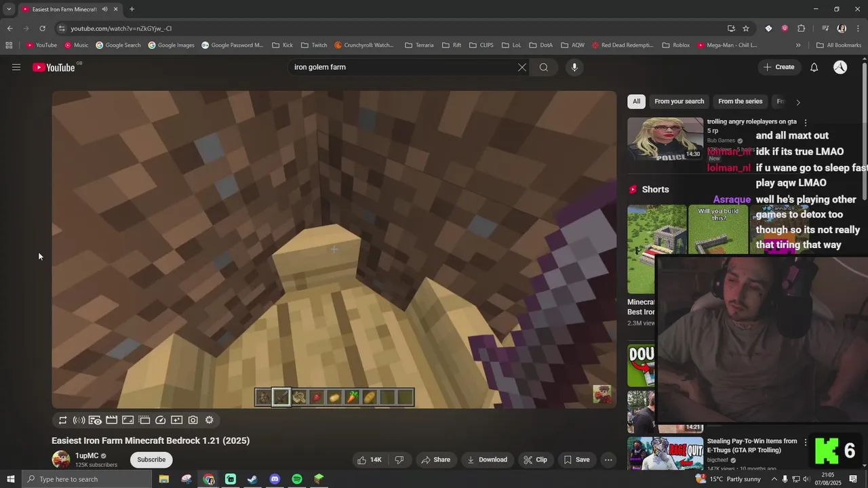868x488 pixels.
Task: Click the search magnifier button
Action: tap(544, 67)
